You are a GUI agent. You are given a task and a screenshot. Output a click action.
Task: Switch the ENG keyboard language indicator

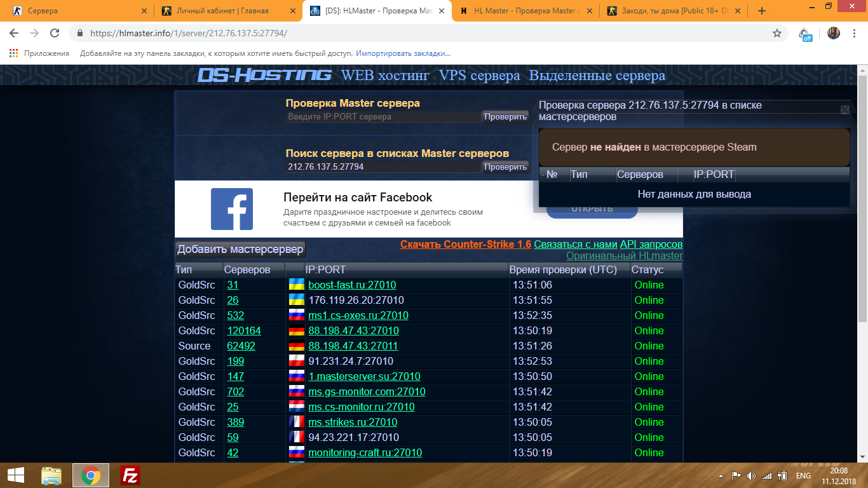point(803,475)
